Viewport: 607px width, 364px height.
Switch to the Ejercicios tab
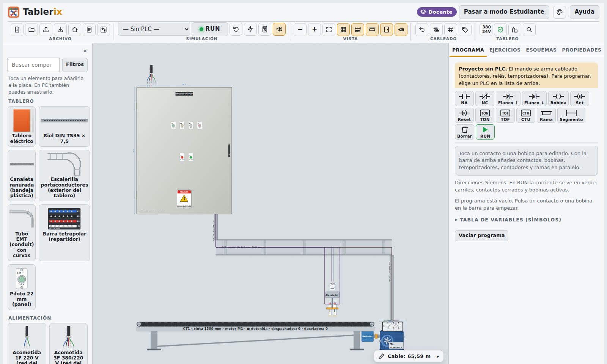pyautogui.click(x=505, y=50)
